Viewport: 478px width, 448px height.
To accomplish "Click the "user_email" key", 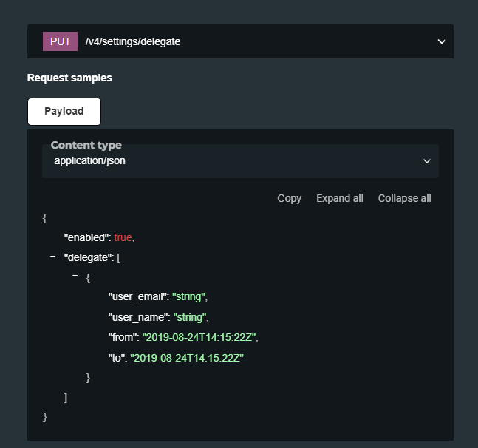I will tap(137, 296).
